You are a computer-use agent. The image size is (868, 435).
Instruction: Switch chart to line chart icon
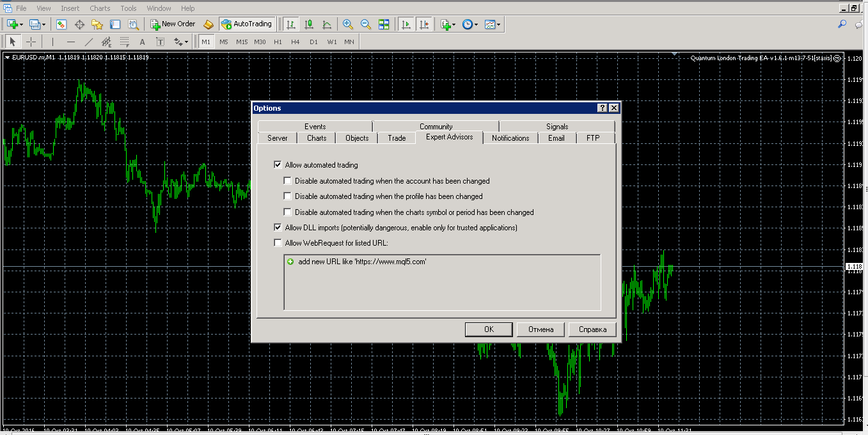tap(327, 24)
